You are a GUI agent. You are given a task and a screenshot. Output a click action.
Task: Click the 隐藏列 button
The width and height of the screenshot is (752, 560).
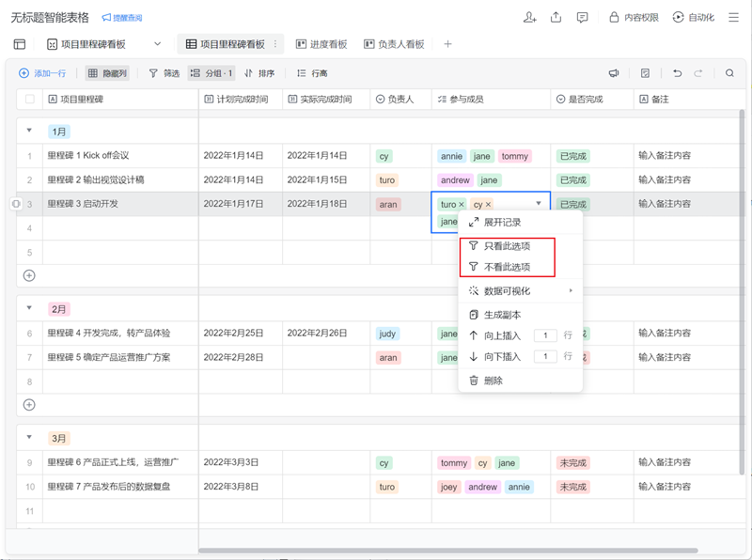click(x=107, y=73)
